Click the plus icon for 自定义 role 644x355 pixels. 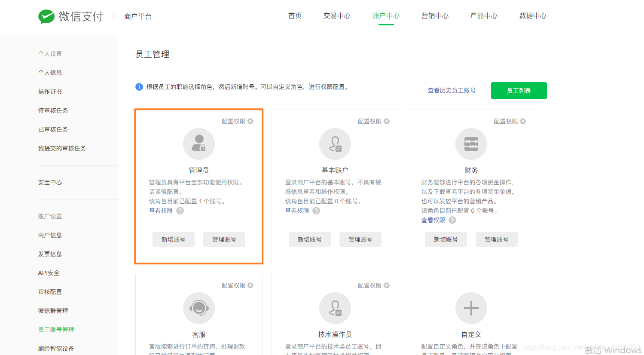click(471, 308)
